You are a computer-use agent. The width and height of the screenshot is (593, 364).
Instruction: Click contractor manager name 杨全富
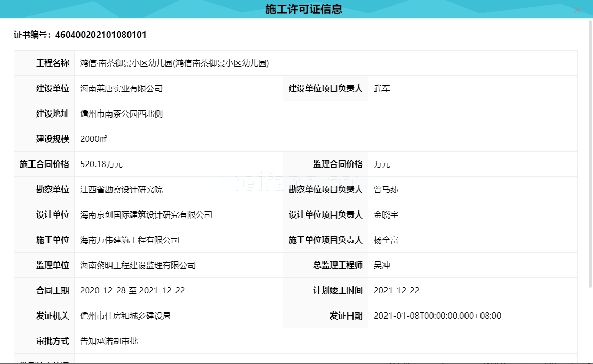pyautogui.click(x=386, y=240)
